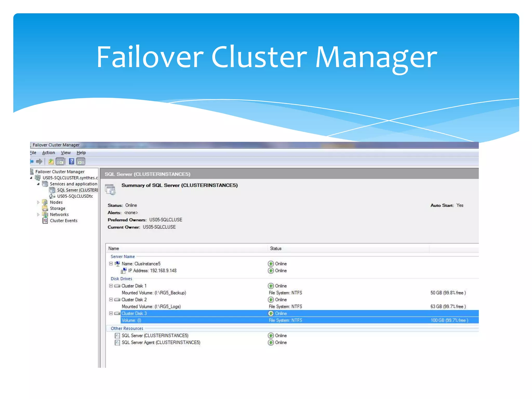532x399 pixels.
Task: Collapse the Services and applications tree node
Action: pyautogui.click(x=38, y=184)
